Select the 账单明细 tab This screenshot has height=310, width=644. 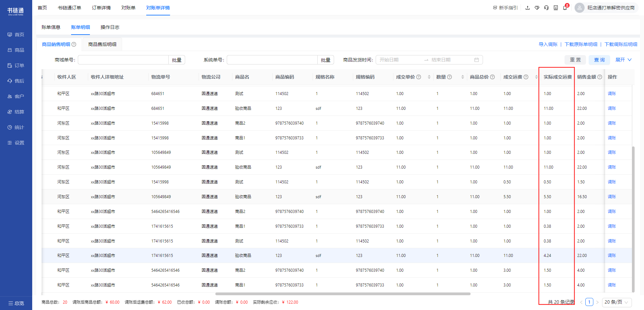click(80, 27)
